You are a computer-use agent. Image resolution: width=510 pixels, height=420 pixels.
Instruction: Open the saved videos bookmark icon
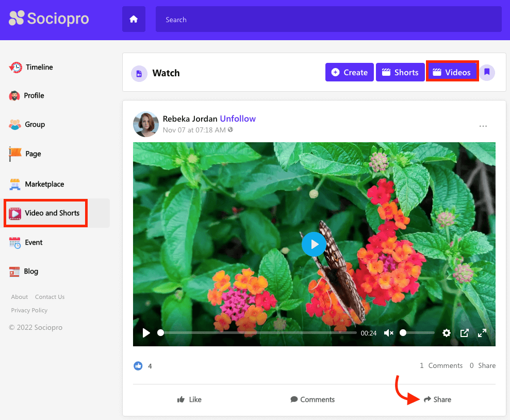click(x=487, y=72)
